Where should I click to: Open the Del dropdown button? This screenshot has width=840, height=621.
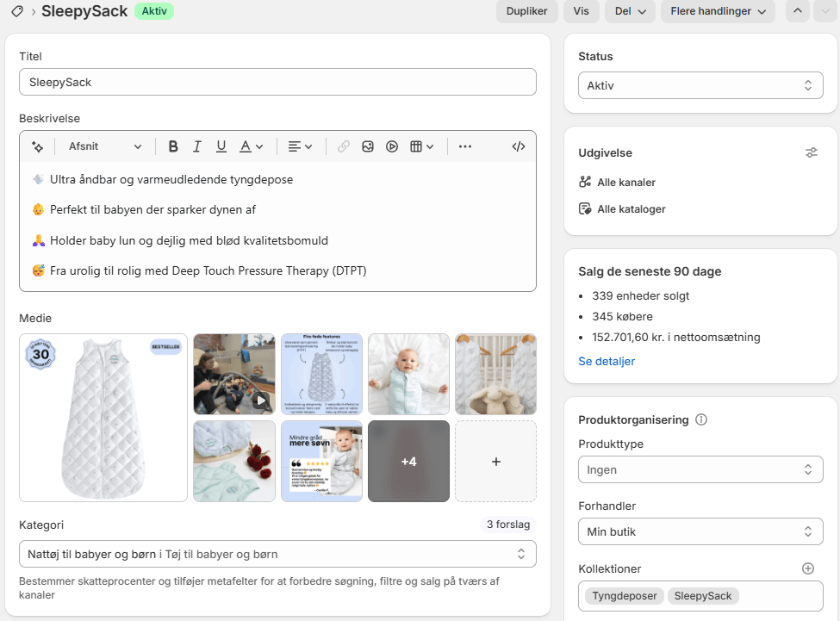[630, 11]
